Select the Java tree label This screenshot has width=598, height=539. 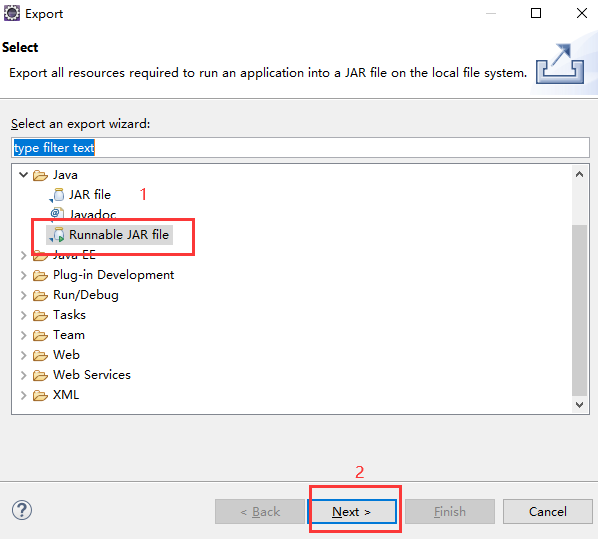click(x=65, y=175)
